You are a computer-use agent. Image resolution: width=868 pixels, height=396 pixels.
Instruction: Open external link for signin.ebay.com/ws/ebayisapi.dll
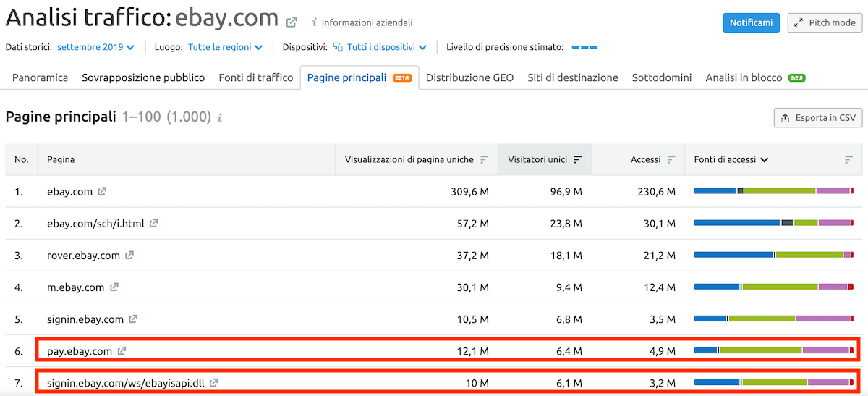(214, 383)
